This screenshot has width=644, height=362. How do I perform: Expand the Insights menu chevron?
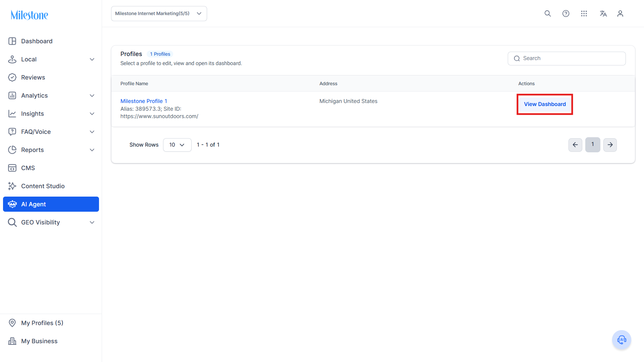click(92, 114)
